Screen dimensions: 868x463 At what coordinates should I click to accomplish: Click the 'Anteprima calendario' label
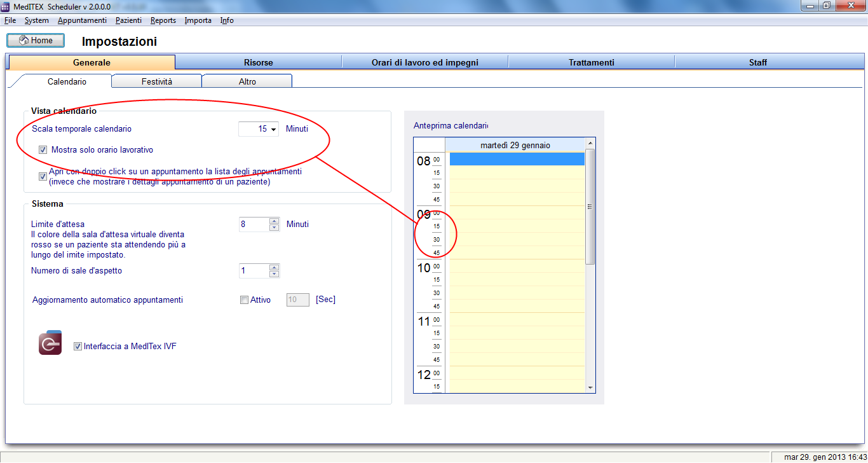(451, 126)
